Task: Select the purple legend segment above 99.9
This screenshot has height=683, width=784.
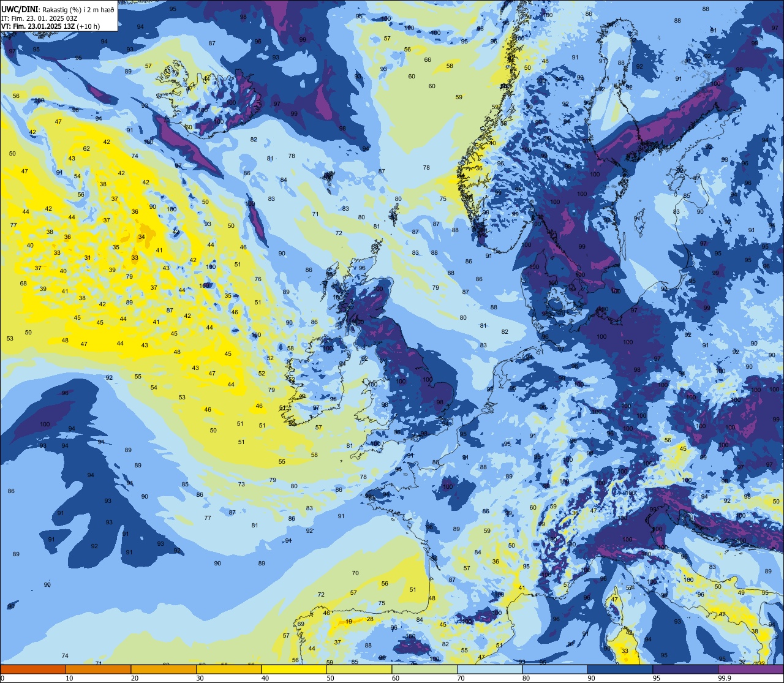Action: (750, 669)
